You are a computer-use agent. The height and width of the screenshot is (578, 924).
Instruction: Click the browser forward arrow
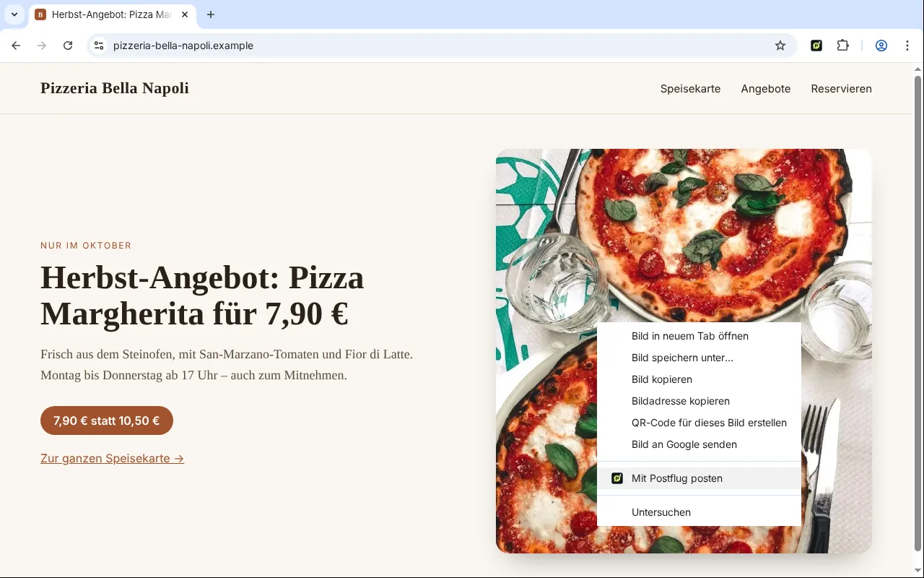42,46
